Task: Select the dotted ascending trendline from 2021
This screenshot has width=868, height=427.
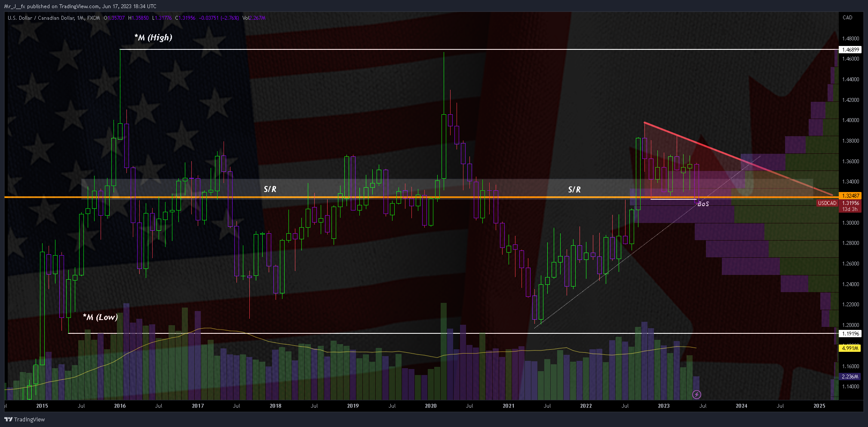Action: coord(647,242)
